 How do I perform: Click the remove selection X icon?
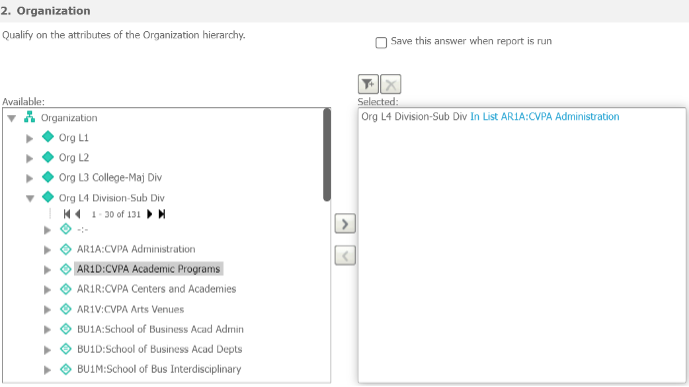click(x=391, y=84)
